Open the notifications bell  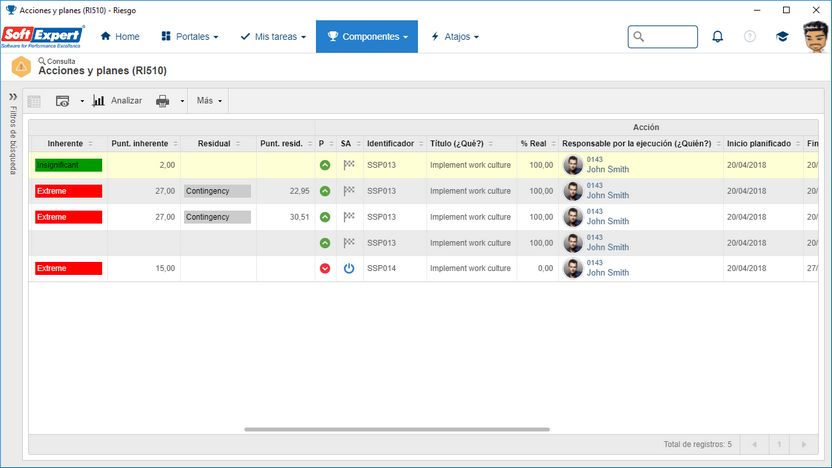[x=717, y=37]
